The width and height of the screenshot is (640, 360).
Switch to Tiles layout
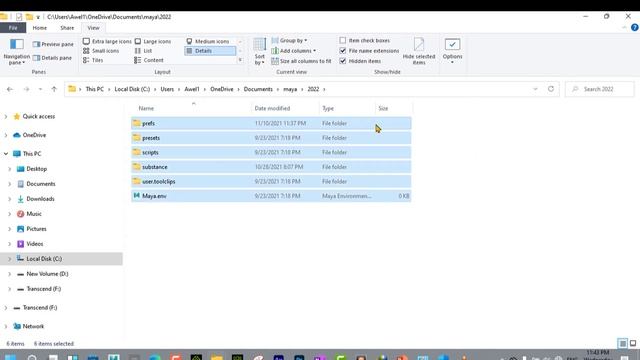click(93, 60)
